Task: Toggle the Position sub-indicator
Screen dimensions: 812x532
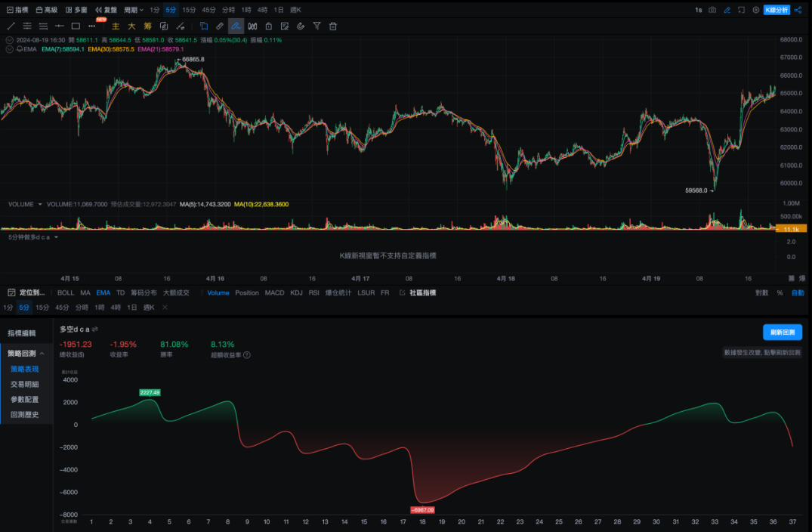Action: click(247, 292)
